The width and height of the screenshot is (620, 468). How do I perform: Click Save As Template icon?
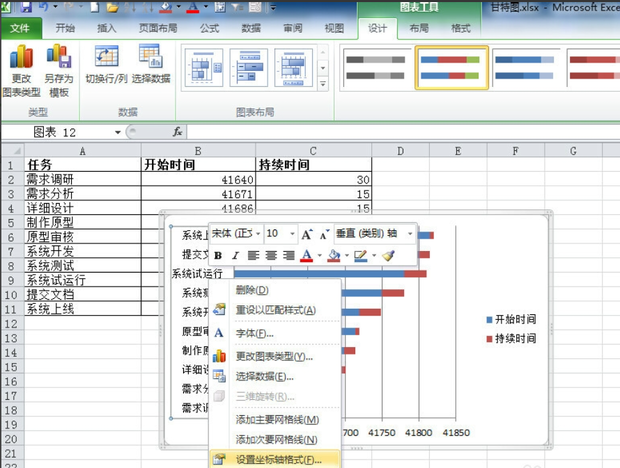[59, 71]
